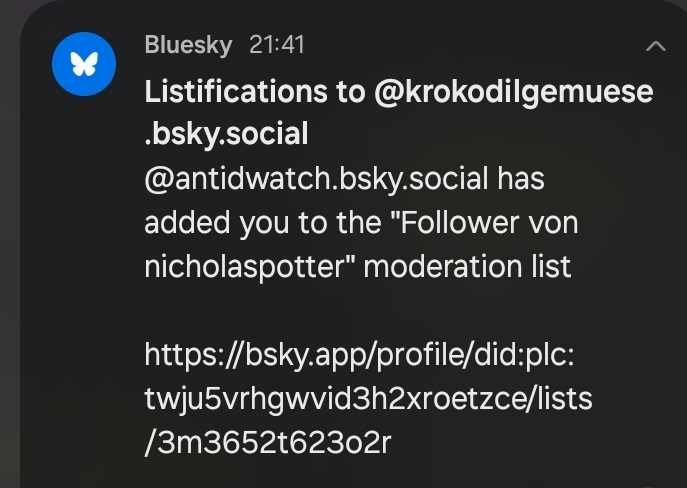Tap the .bsky.social line of the title

click(x=226, y=133)
